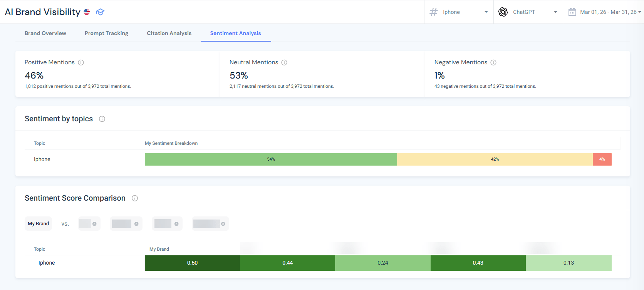The height and width of the screenshot is (290, 644).
Task: Click the Topic header in Sentiment by topics
Action: (x=39, y=143)
